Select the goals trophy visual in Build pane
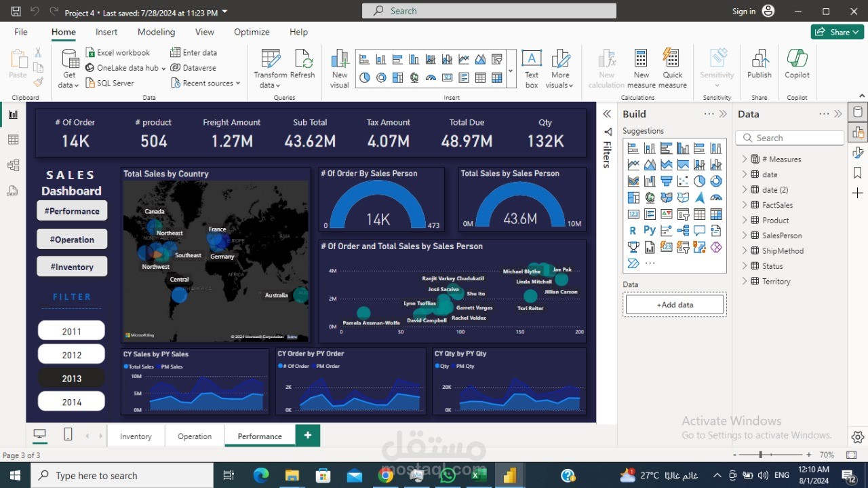Screen dimensions: 868x488 [633, 247]
